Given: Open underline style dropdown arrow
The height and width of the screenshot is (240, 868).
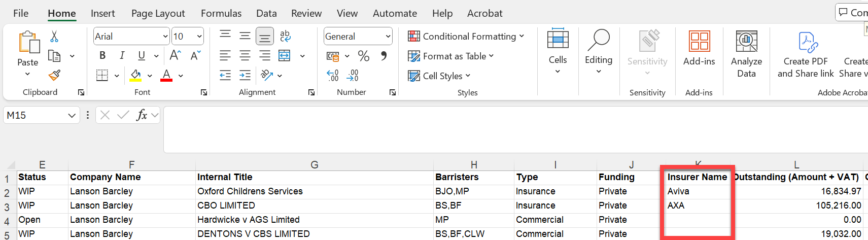Looking at the screenshot, I should pos(156,56).
